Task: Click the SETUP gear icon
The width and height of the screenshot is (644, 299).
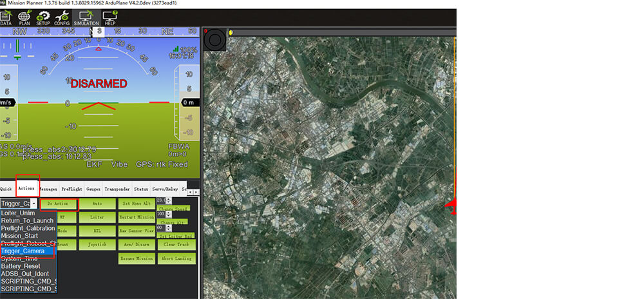Action: (x=43, y=18)
